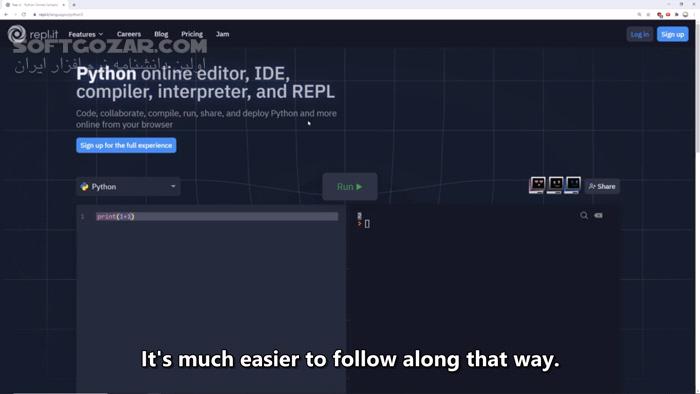Clear the console output icon

(598, 216)
